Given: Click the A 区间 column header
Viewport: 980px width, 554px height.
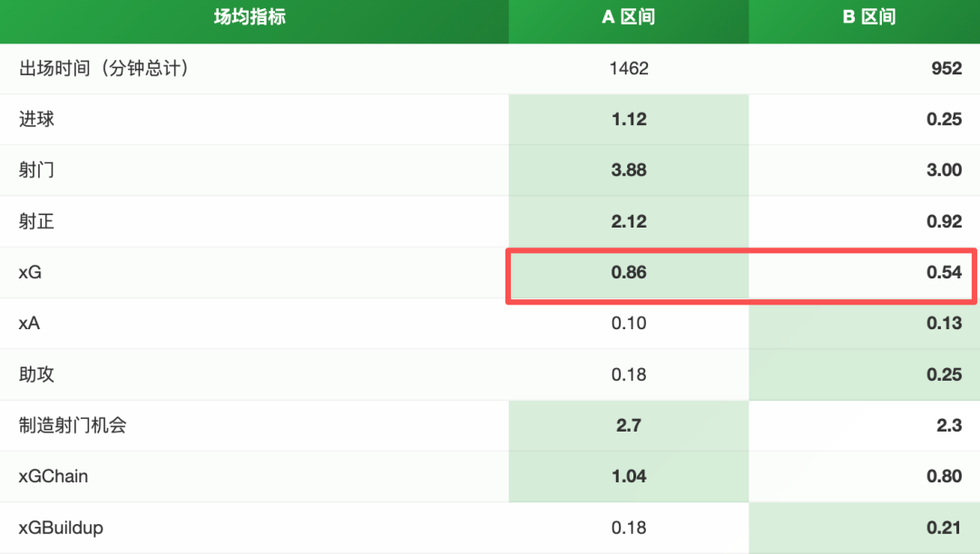Looking at the screenshot, I should tap(628, 17).
